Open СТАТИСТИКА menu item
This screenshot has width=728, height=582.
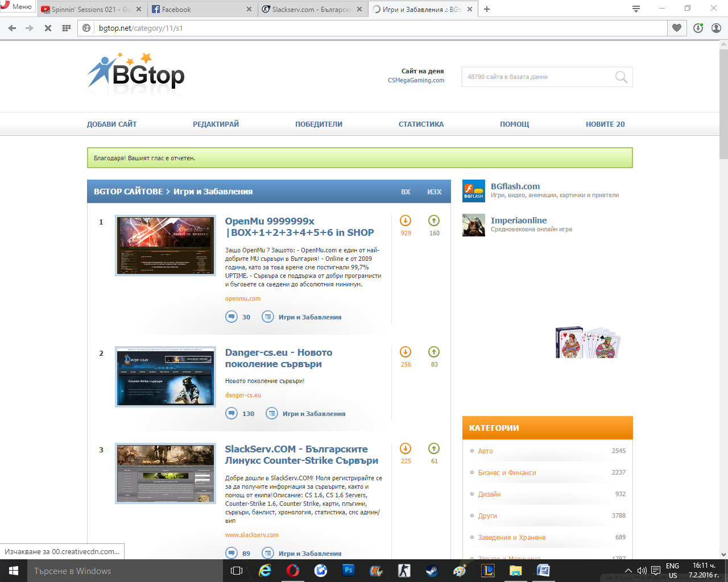[x=421, y=124]
